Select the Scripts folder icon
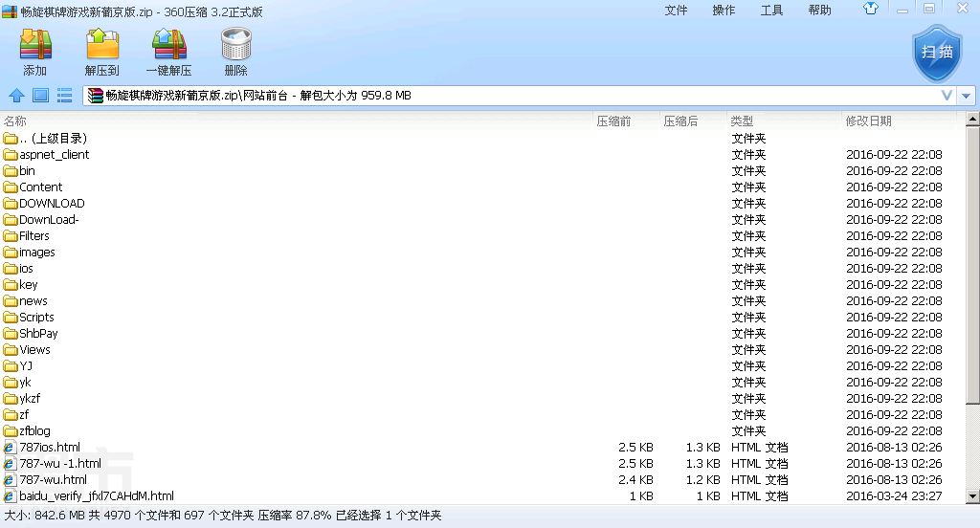The width and height of the screenshot is (980, 528). pos(10,317)
